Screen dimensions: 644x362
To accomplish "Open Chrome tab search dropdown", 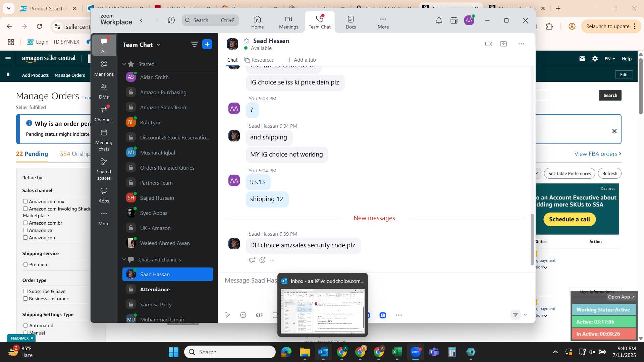I will coord(8,8).
